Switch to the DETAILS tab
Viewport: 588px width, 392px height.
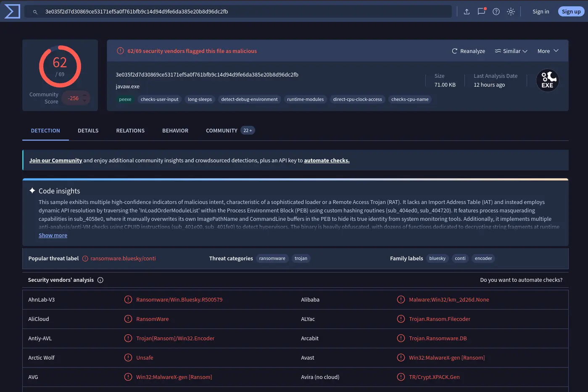88,131
